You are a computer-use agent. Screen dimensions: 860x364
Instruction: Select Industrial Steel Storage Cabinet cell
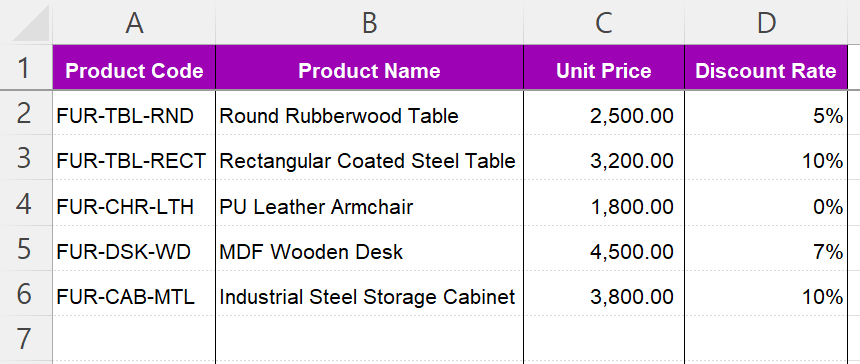tap(370, 293)
